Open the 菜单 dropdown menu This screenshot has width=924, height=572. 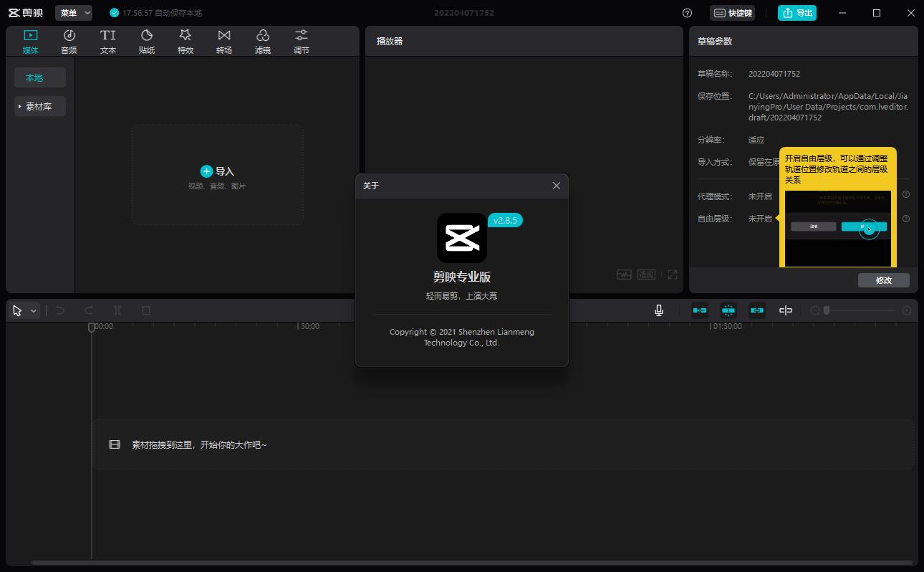74,13
